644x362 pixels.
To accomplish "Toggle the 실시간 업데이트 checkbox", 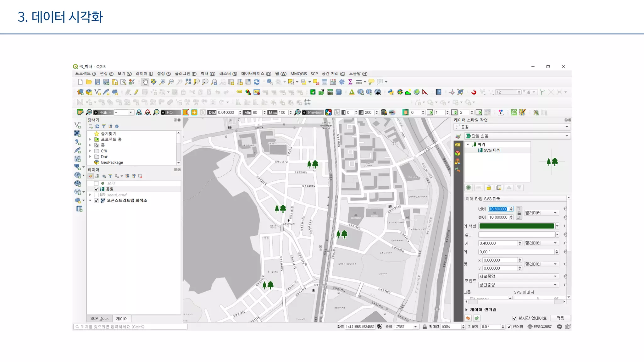I will 514,318.
